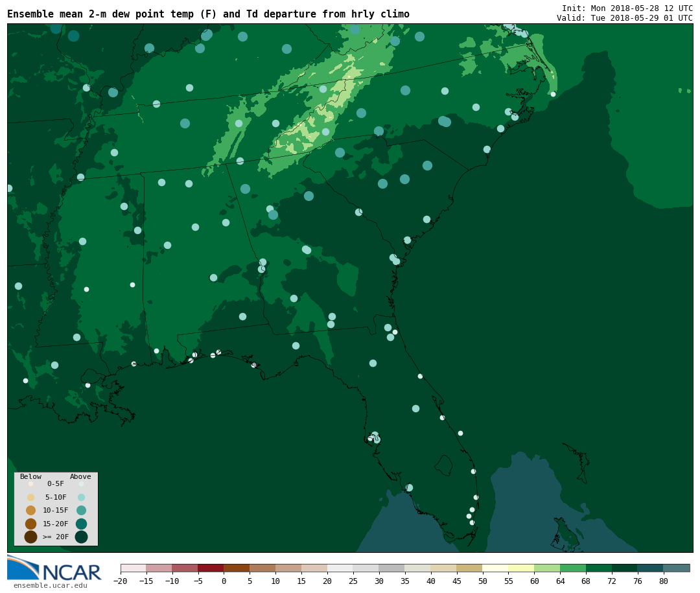Pick the dark red swatch between -5 and 0
700x593 pixels.
pos(211,568)
